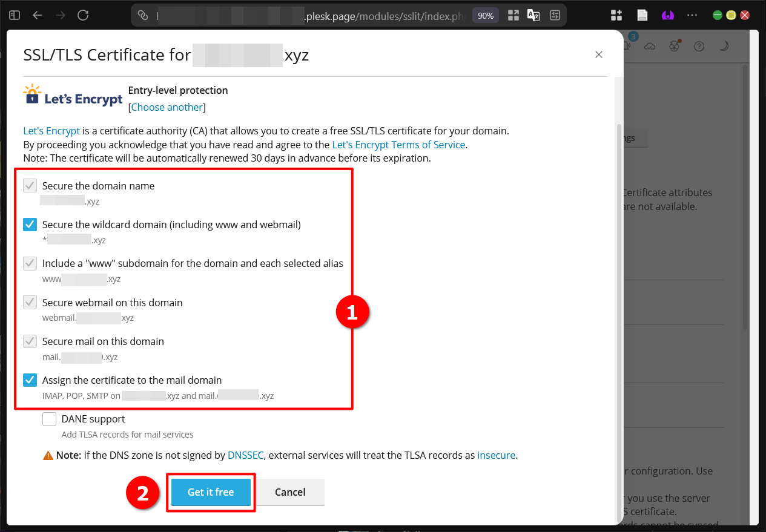Click the Choose another link
The width and height of the screenshot is (766, 532).
(167, 107)
